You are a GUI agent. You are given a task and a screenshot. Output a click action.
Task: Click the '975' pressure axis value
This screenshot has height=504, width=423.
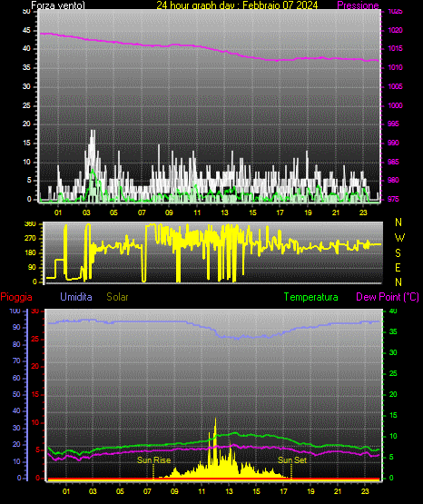pyautogui.click(x=393, y=199)
